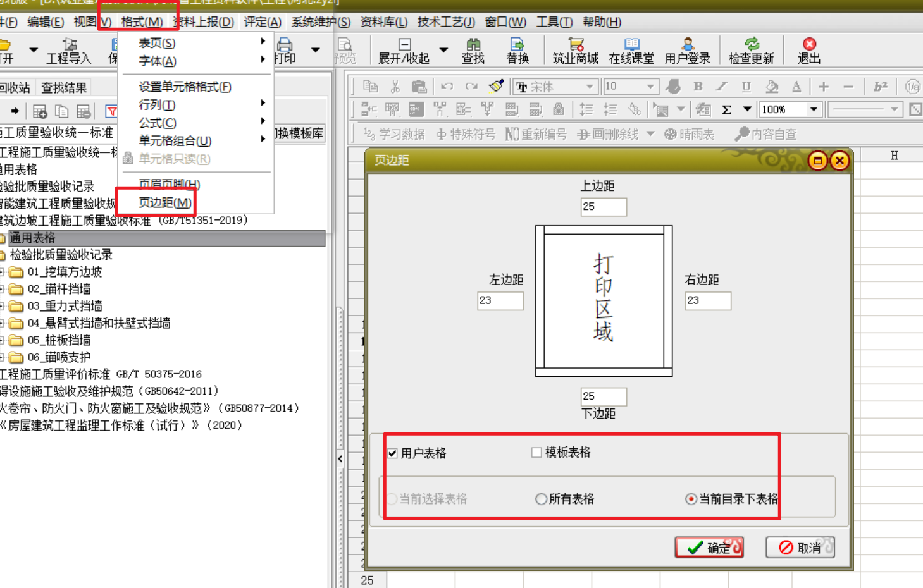923x588 pixels.
Task: Select 06_锚喷支护 tree item
Action: (x=59, y=357)
